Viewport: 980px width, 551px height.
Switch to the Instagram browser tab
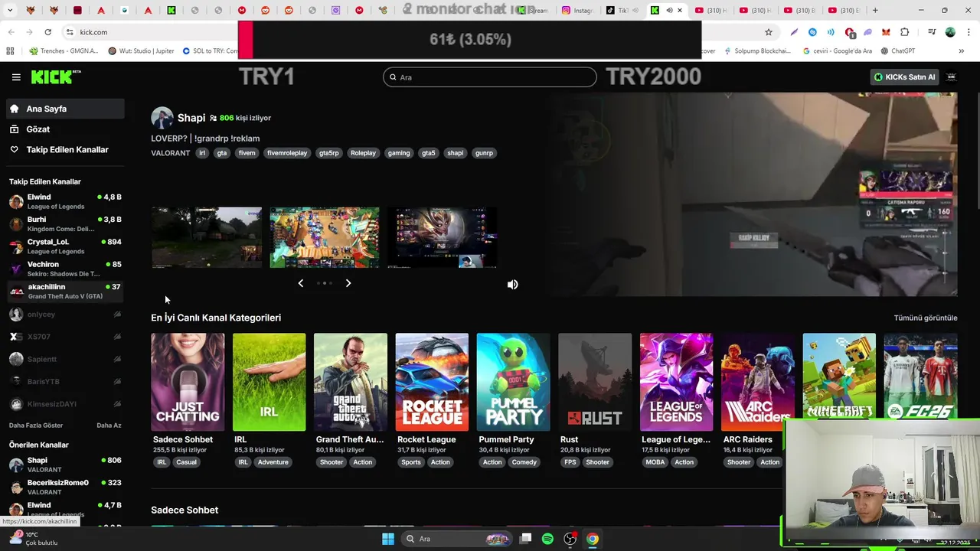(x=577, y=11)
